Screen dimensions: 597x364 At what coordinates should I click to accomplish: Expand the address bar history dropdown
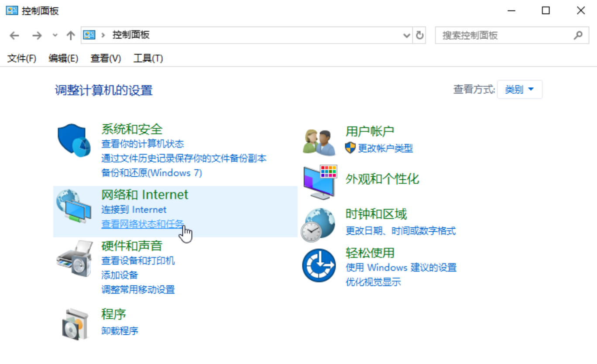tap(407, 35)
